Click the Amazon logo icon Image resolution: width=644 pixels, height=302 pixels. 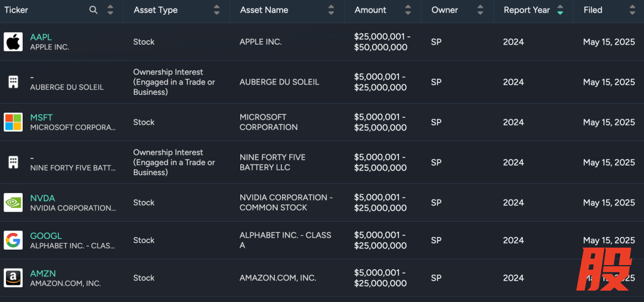click(13, 278)
